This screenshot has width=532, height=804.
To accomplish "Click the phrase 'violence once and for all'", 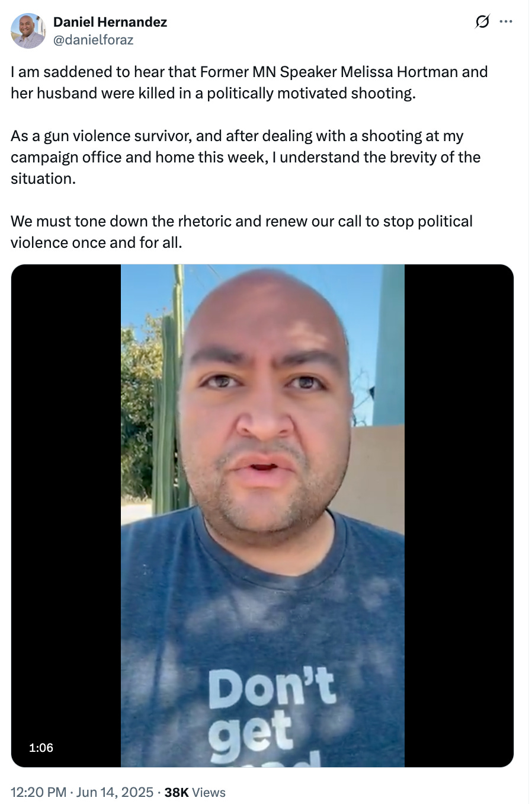I will coord(95,243).
